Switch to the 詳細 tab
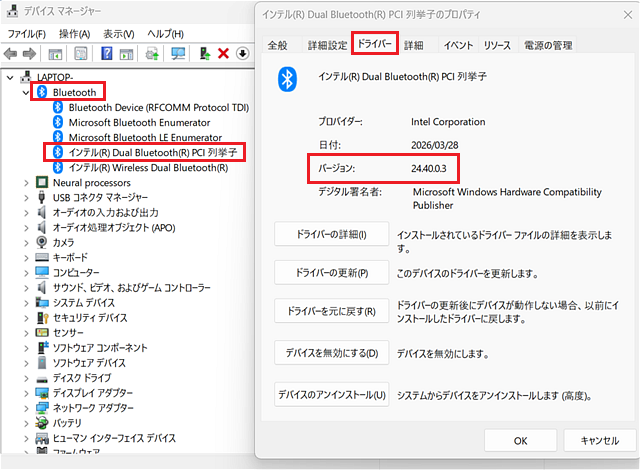The width and height of the screenshot is (640, 470). [x=413, y=45]
